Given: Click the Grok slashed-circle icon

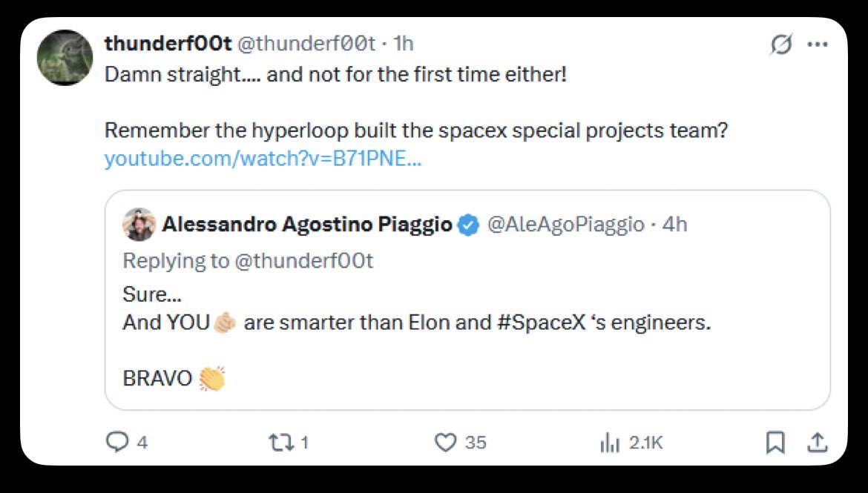Looking at the screenshot, I should point(781,45).
